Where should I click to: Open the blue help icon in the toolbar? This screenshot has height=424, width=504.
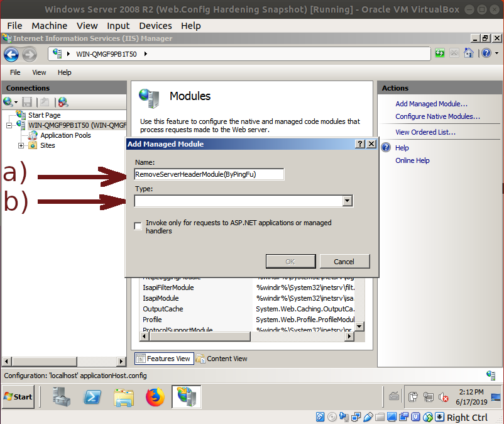pos(486,53)
